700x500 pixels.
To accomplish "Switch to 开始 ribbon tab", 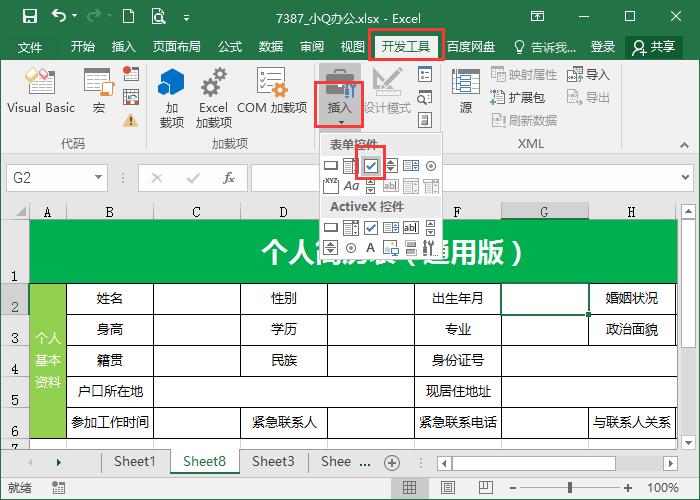I will click(83, 46).
